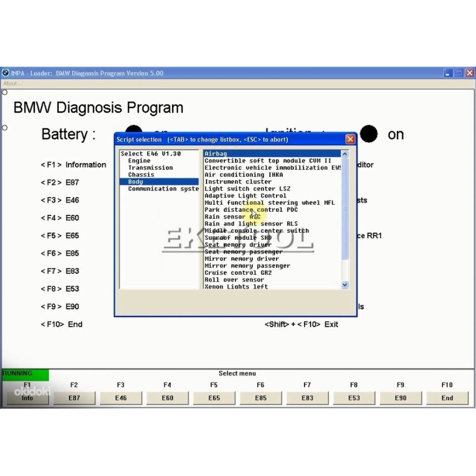The image size is (476, 476).
Task: Click the script list scrollbar thumb
Action: [x=345, y=208]
